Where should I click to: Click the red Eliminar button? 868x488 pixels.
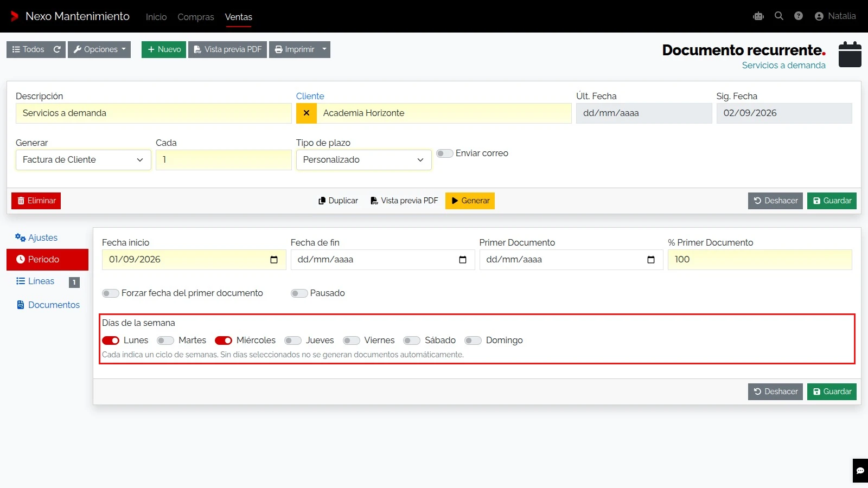pyautogui.click(x=36, y=201)
